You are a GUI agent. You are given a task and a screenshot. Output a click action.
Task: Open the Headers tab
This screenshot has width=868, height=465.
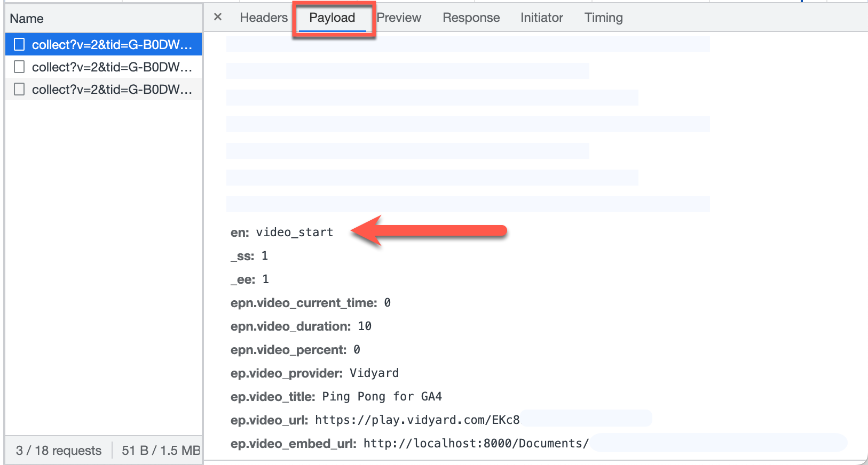click(x=264, y=18)
